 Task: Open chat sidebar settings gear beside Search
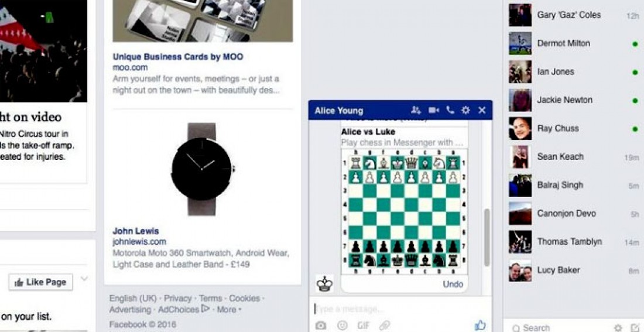click(x=618, y=328)
